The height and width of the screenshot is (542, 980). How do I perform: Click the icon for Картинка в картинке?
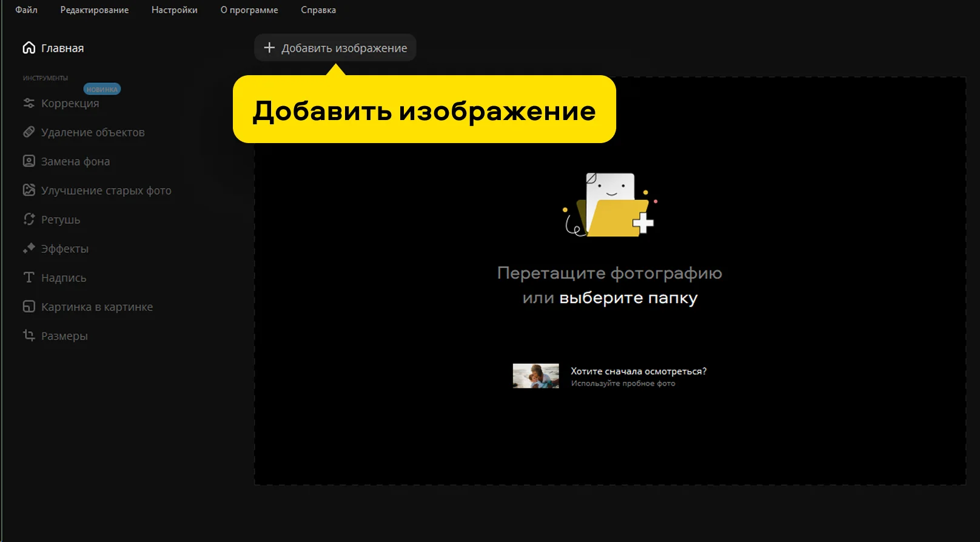[29, 307]
